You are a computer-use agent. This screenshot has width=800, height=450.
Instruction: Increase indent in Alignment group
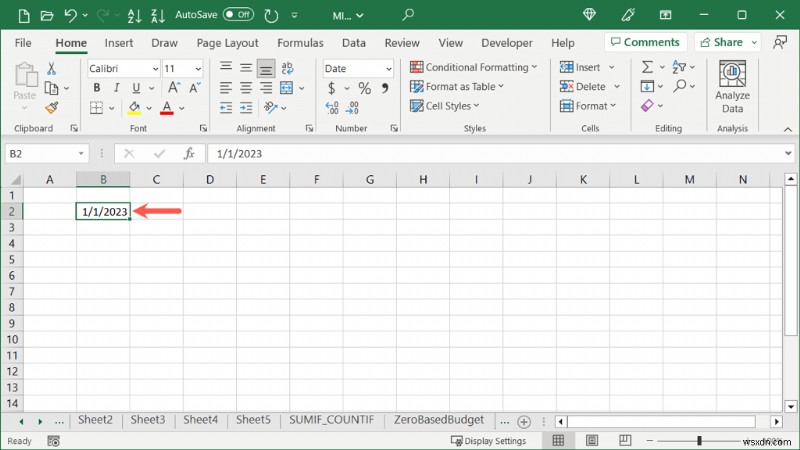[246, 108]
